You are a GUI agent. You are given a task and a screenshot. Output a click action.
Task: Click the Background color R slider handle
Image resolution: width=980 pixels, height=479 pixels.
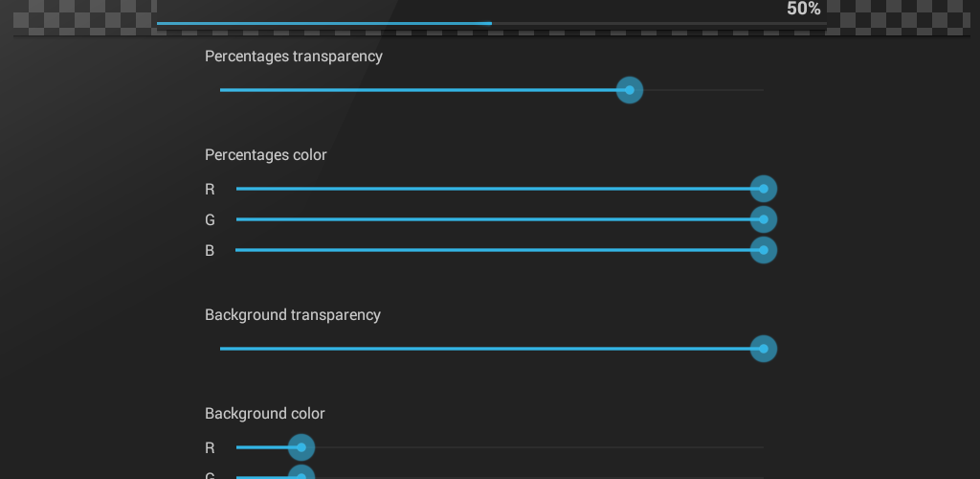coord(301,447)
